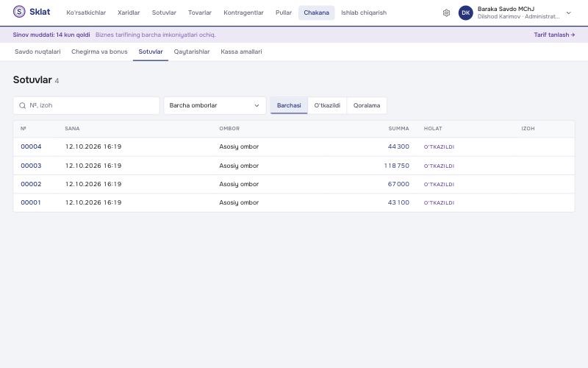The image size is (588, 368).
Task: Click the SANA column header
Action: click(x=72, y=128)
